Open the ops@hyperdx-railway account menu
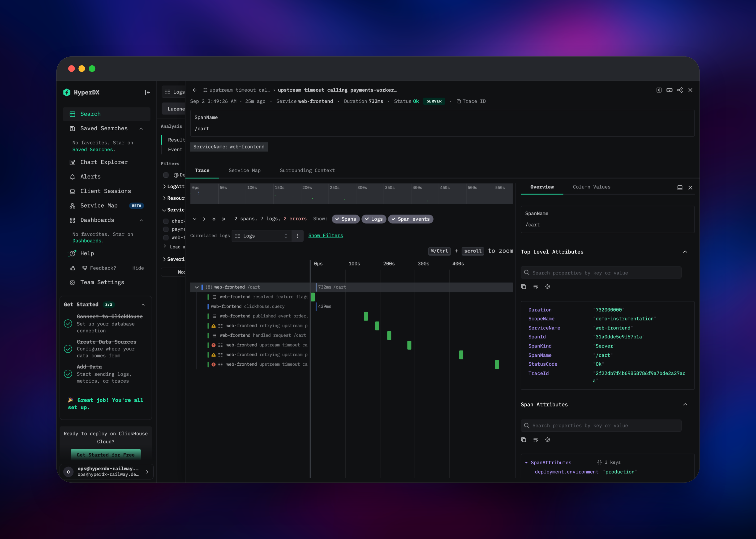This screenshot has height=539, width=756. (x=106, y=472)
